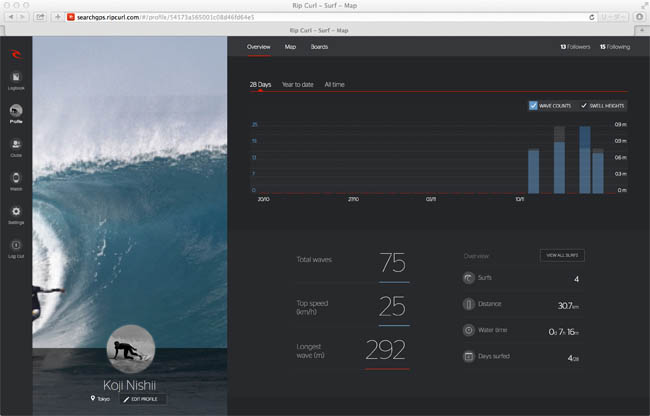This screenshot has width=650, height=416.
Task: Select the 28 Days range tab
Action: pos(260,85)
